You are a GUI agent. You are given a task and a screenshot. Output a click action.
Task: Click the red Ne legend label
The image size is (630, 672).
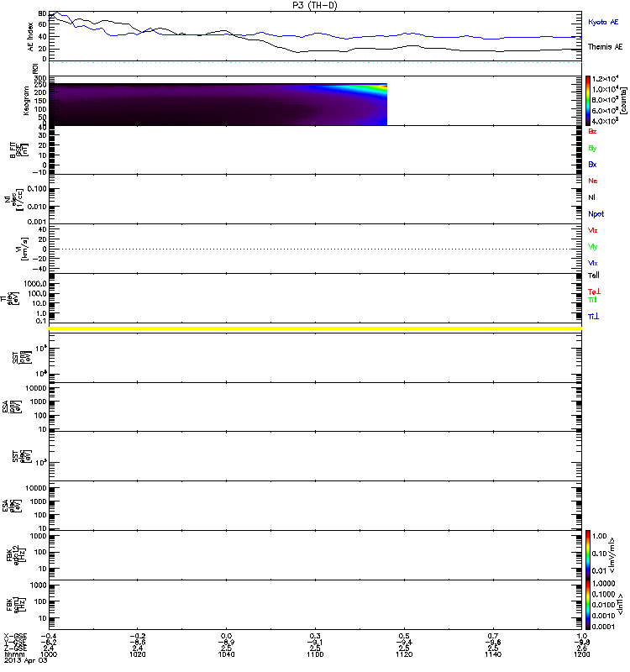(592, 181)
